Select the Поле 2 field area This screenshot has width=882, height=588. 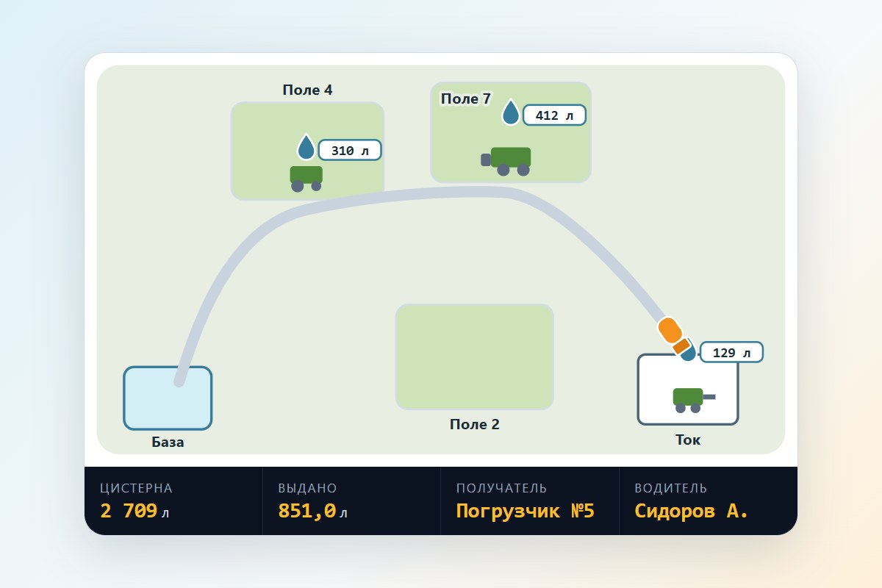[475, 356]
